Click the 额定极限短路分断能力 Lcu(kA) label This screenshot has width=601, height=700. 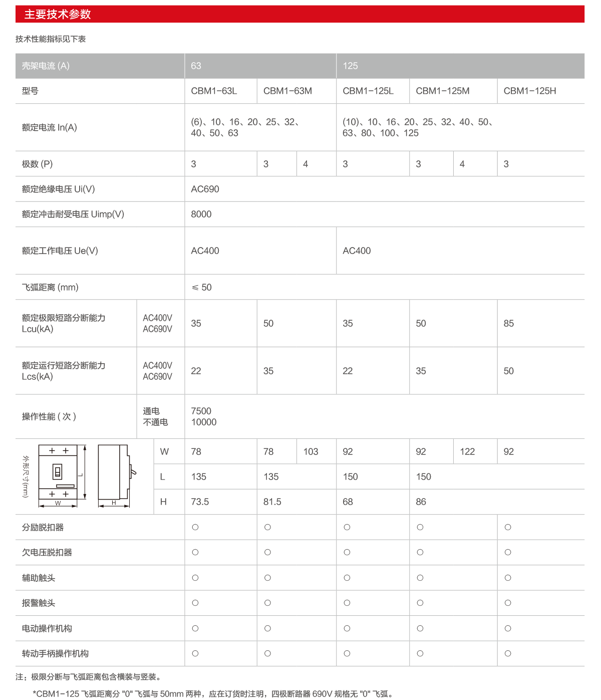pos(64,323)
